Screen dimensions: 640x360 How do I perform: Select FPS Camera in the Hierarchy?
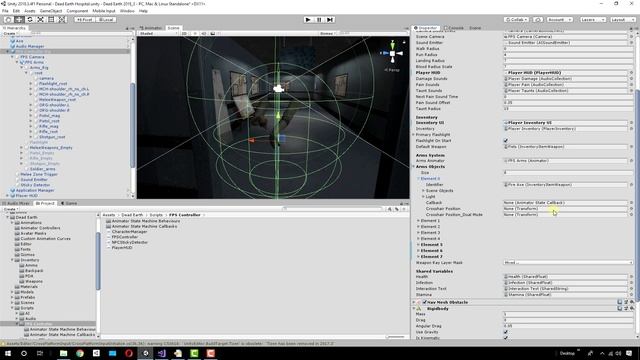point(32,57)
